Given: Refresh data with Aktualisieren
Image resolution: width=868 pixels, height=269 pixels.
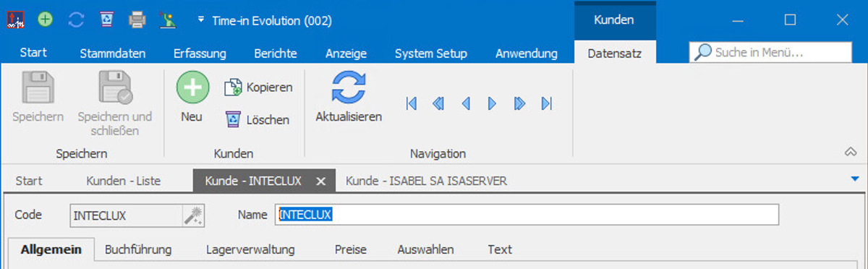Looking at the screenshot, I should [349, 97].
